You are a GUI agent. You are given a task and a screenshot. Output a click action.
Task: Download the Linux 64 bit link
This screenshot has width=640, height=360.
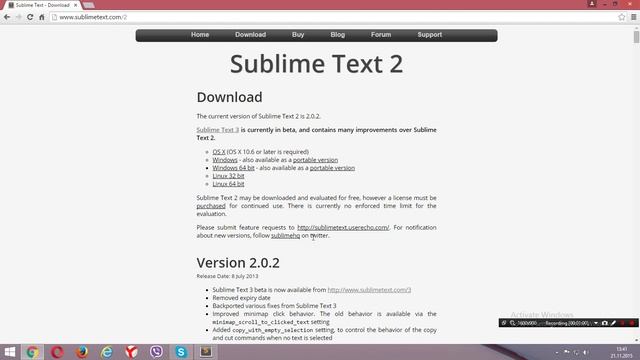(228, 184)
